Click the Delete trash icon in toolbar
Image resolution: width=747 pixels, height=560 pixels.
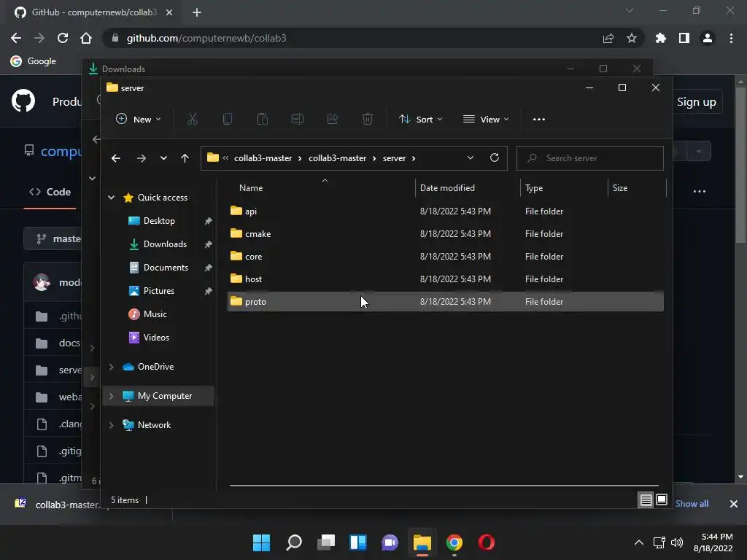(x=368, y=119)
